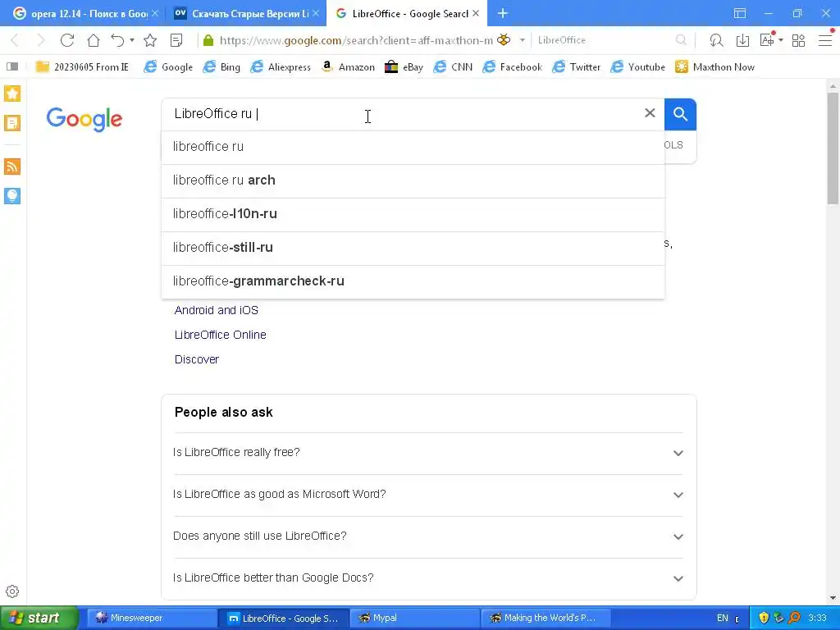840x630 pixels.
Task: Click the translate icon in toolbar
Action: tap(767, 39)
